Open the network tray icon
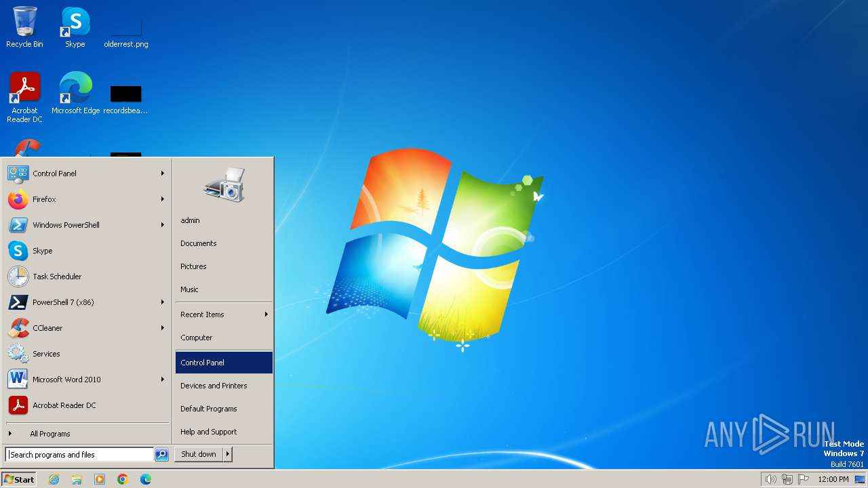868x488 pixels. click(x=787, y=479)
